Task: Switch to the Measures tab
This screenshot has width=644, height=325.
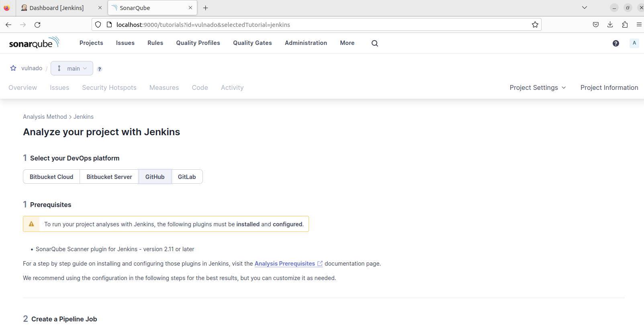Action: [164, 87]
